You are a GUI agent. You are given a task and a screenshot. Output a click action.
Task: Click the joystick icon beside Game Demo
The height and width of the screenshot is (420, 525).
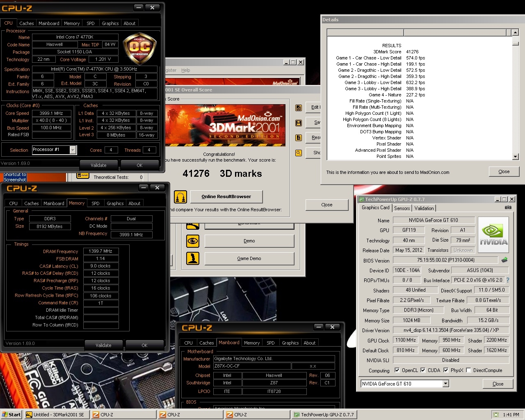coord(193,258)
